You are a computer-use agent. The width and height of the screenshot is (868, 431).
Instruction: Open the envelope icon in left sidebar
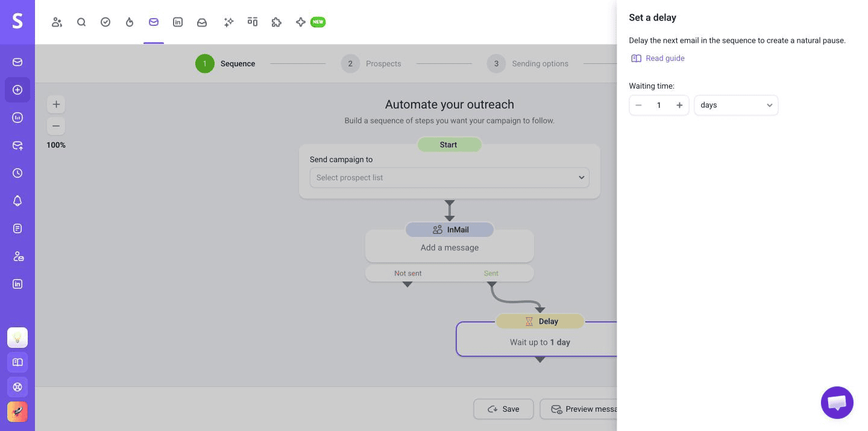[17, 62]
